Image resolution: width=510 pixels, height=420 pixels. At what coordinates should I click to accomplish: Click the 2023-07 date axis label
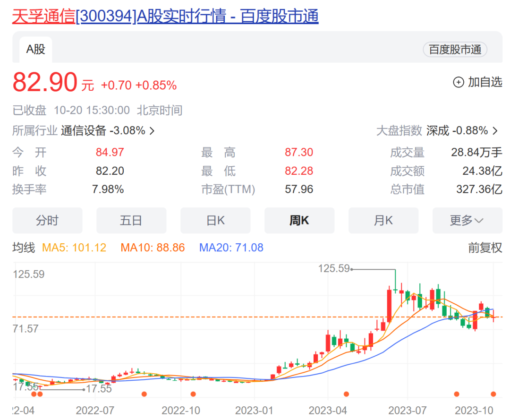[407, 411]
